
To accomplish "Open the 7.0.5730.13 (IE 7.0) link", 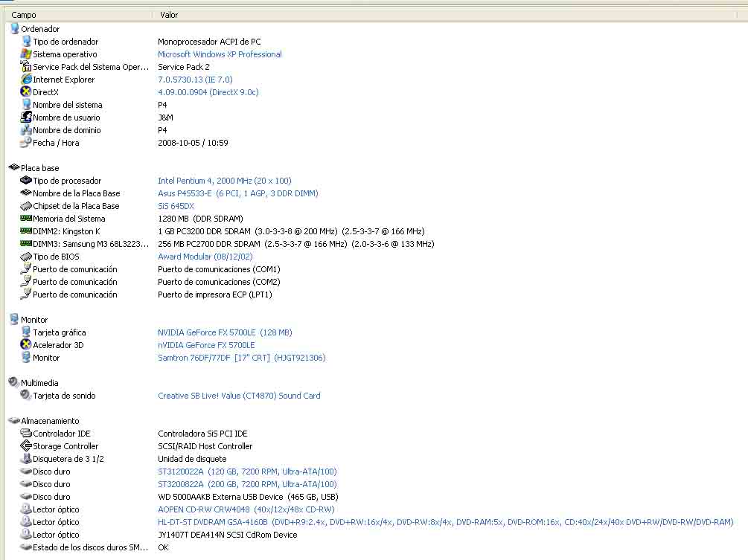I will click(x=195, y=80).
